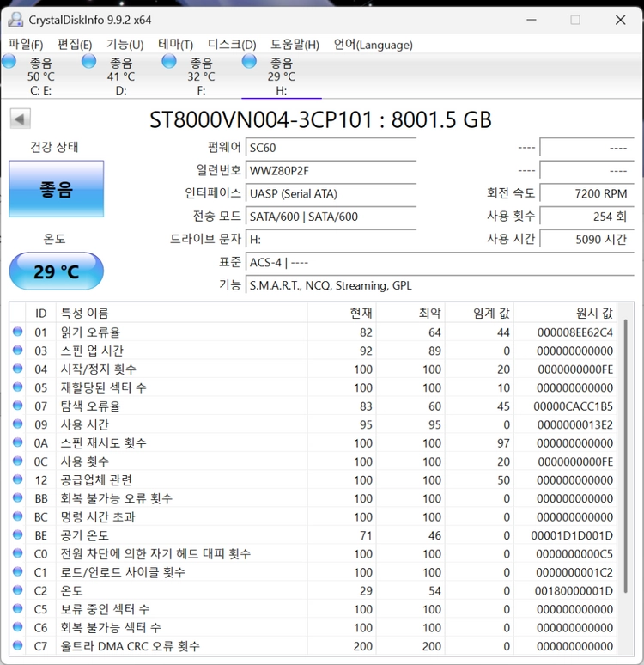
Task: Click the CrystalDiskInfo app icon in title bar
Action: coord(15,20)
